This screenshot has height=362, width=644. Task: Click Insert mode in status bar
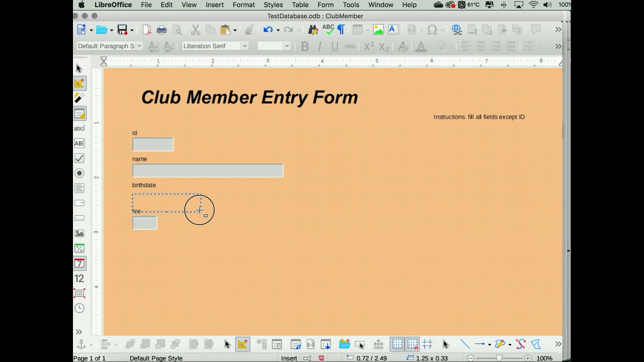pos(289,358)
